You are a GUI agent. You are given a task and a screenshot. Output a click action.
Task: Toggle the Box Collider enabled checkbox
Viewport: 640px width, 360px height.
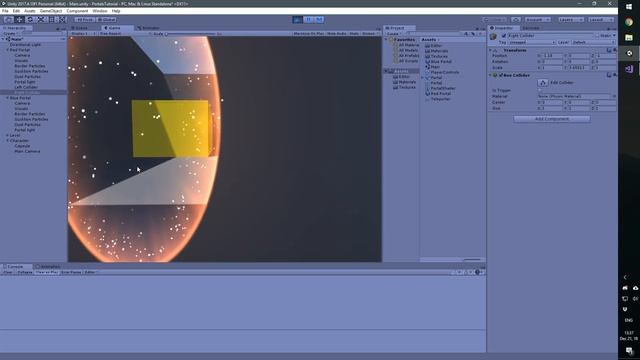500,75
